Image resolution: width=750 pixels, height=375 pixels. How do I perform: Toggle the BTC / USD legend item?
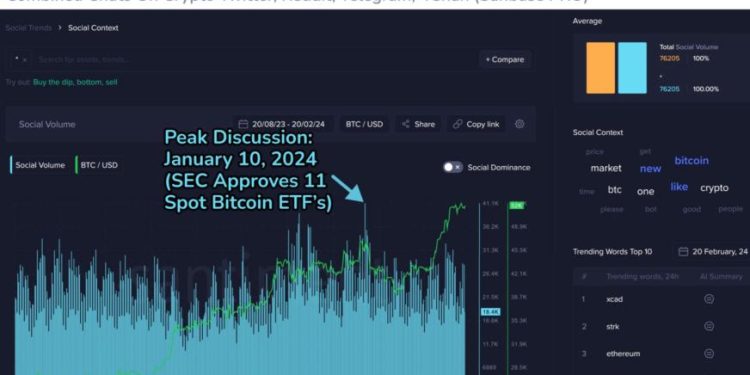tap(97, 165)
